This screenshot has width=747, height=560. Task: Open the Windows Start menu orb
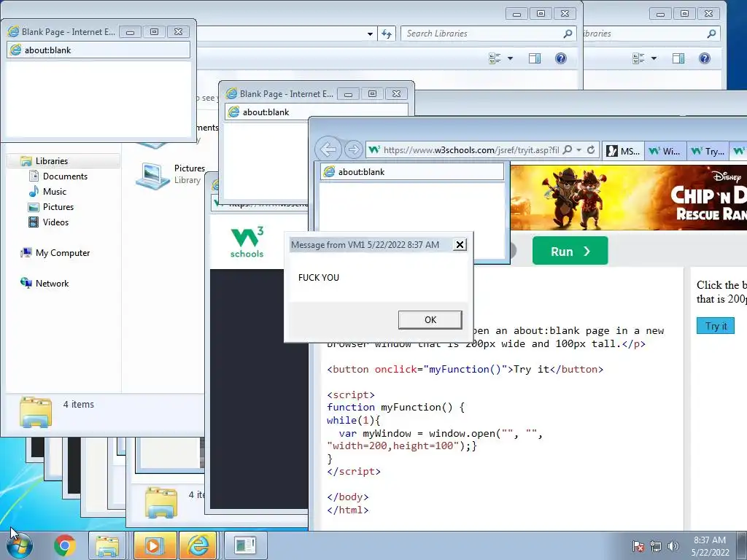20,545
